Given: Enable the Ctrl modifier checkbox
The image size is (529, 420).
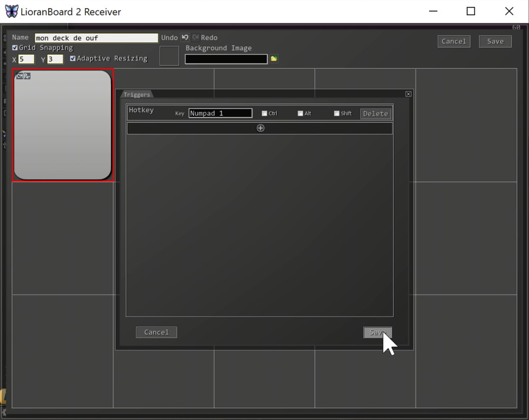Looking at the screenshot, I should (x=264, y=113).
